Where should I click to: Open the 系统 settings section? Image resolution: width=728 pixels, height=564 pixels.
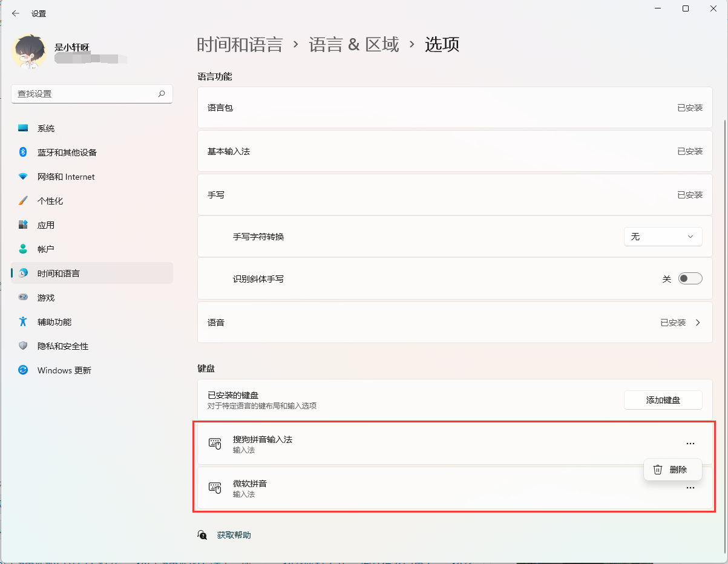[x=45, y=128]
